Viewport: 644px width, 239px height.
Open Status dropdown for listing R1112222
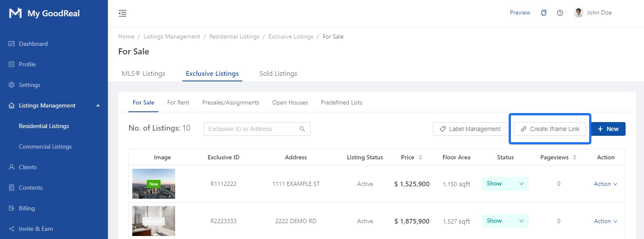click(505, 184)
